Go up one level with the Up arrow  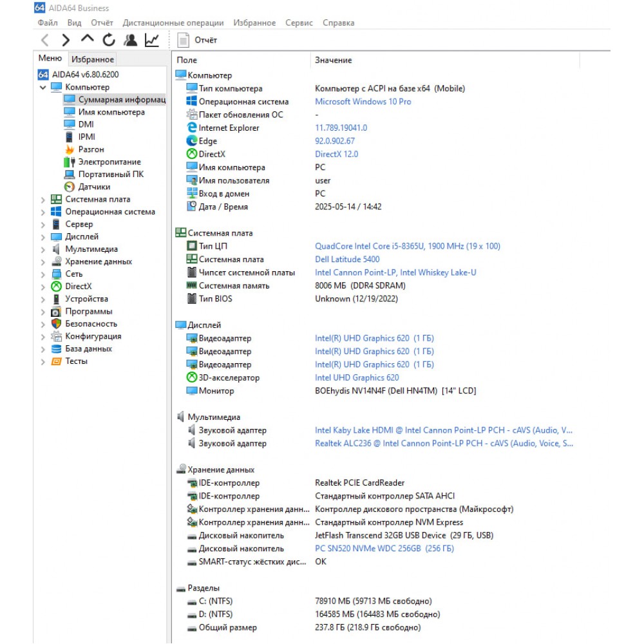tap(87, 39)
